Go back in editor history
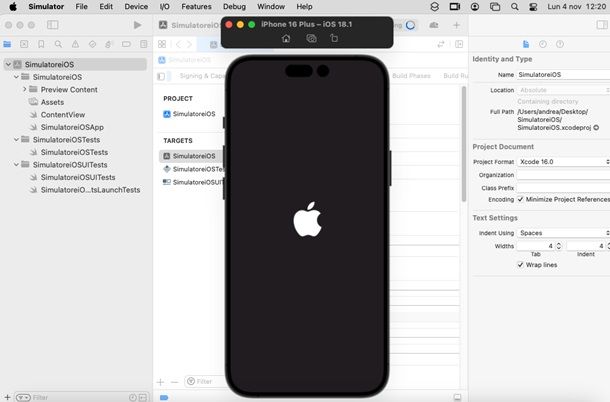 (178, 44)
